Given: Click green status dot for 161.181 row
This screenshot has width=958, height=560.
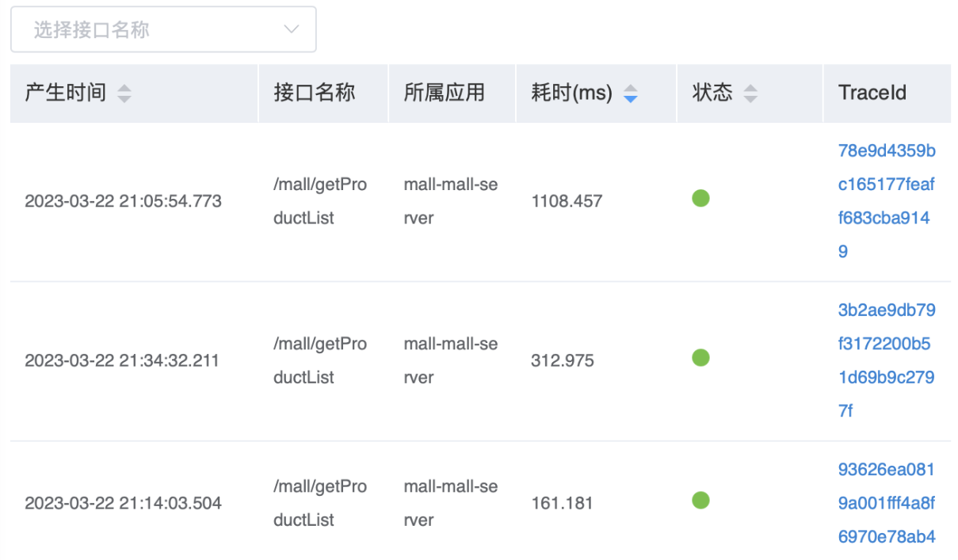Looking at the screenshot, I should point(700,501).
